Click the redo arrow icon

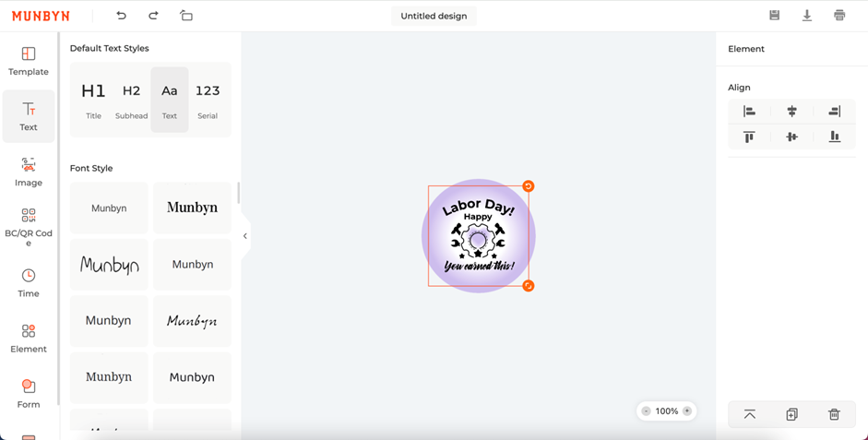pyautogui.click(x=153, y=16)
